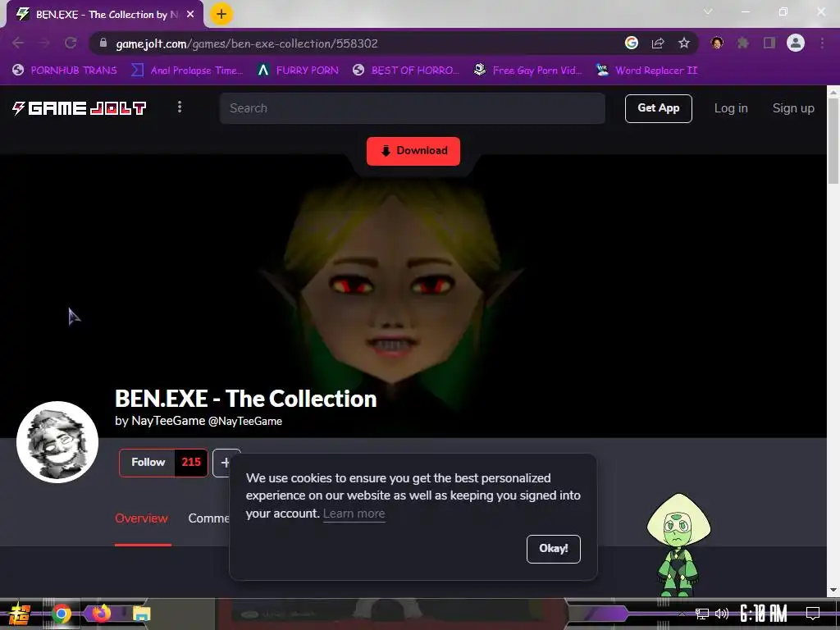Open the PORNHUB TRANS bookmark

click(x=65, y=71)
